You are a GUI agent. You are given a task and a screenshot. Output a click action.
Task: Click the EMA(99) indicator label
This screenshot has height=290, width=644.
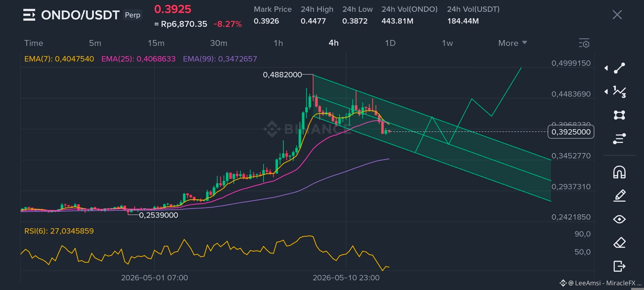coord(220,59)
